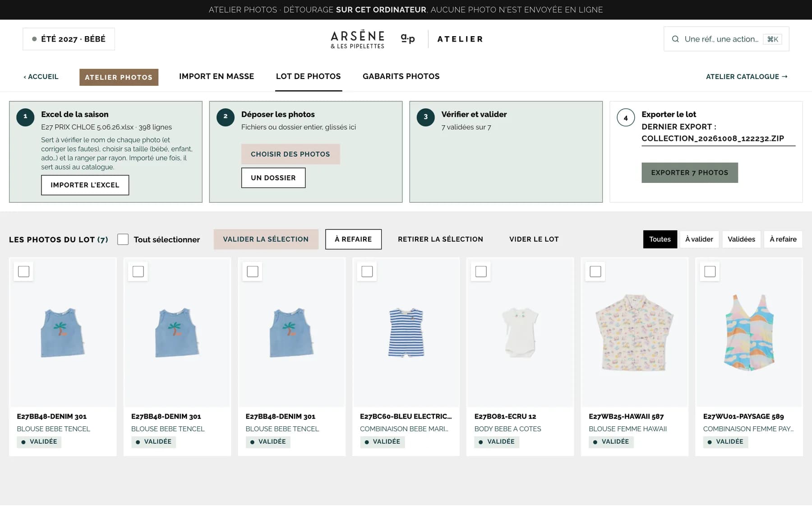Click 'Vérifier et valider' step title
Screen dimensions: 812x508
point(474,114)
